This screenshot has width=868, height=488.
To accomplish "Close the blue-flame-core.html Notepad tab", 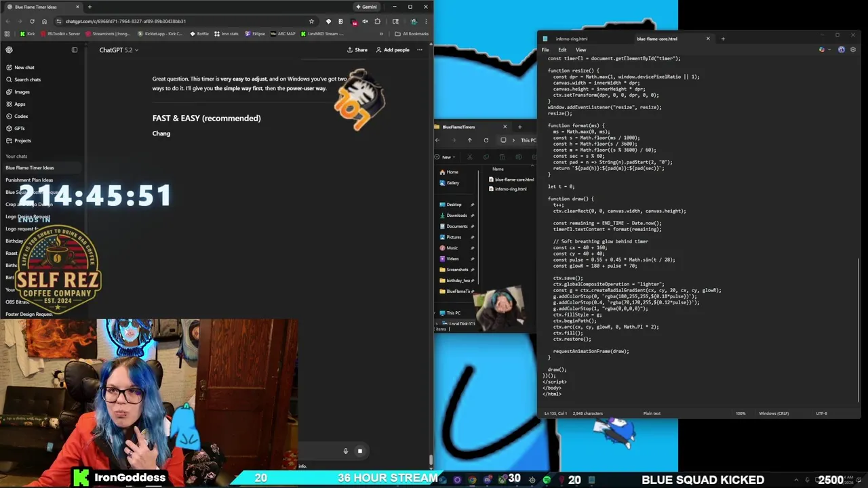I will coord(708,39).
